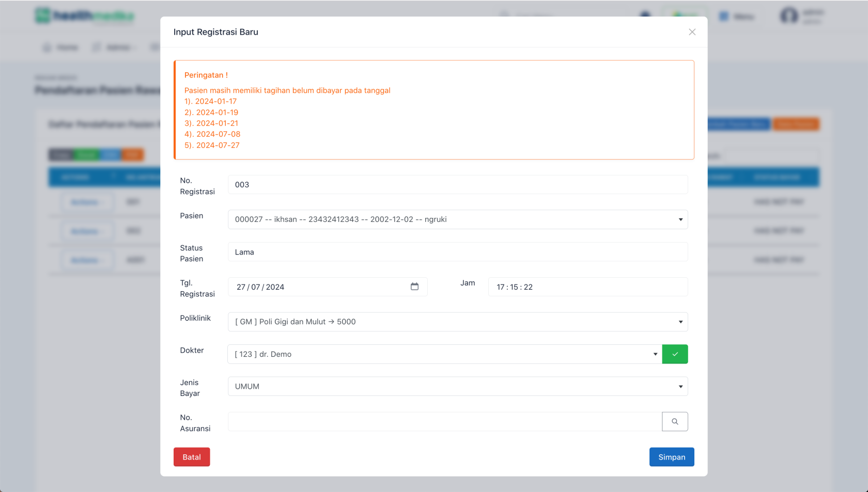Confirm doctor selection with the green checkmark

tap(675, 354)
